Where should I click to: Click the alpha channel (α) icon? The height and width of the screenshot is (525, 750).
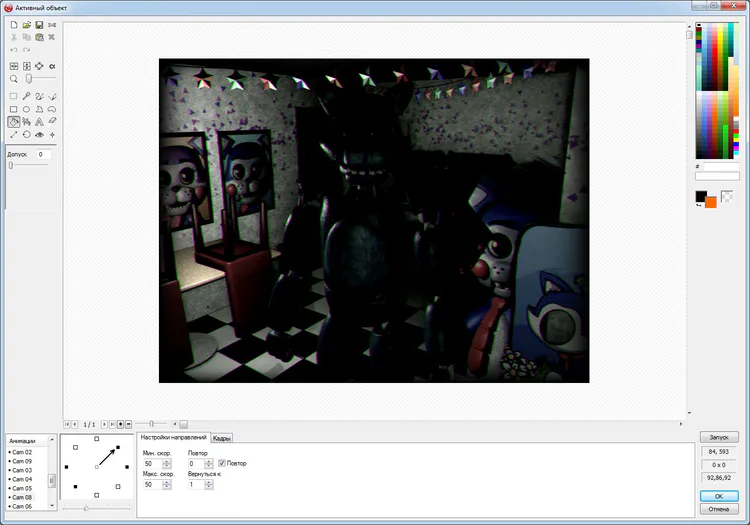tap(52, 66)
